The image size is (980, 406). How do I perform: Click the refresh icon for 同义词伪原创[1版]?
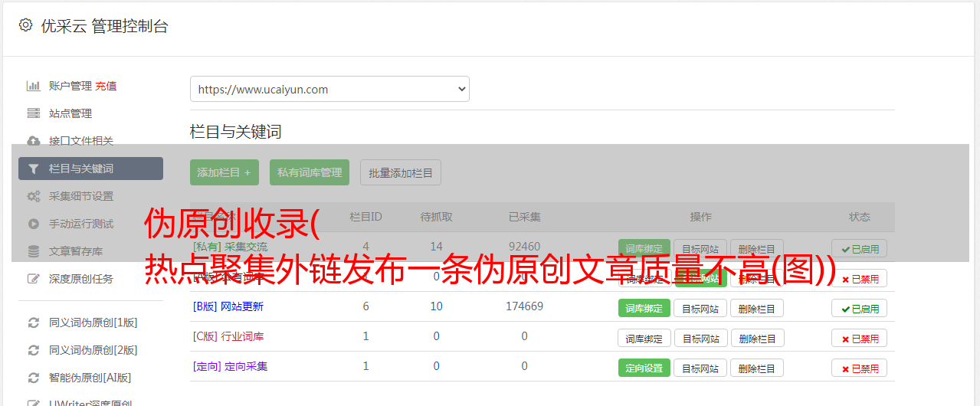pyautogui.click(x=33, y=323)
